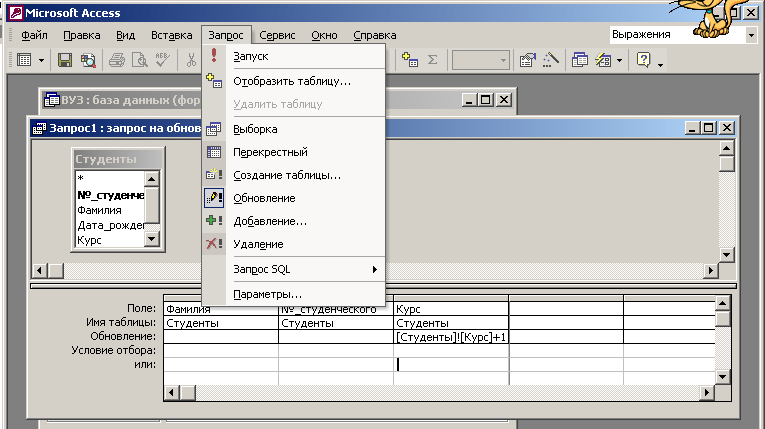Click the Build expression wand icon
Screen dimensions: 765x429
pos(550,60)
